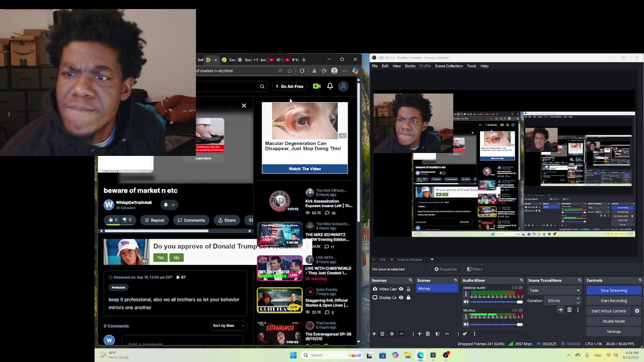The height and width of the screenshot is (362, 644).
Task: Open Sort by likes dropdown
Action: (x=228, y=325)
